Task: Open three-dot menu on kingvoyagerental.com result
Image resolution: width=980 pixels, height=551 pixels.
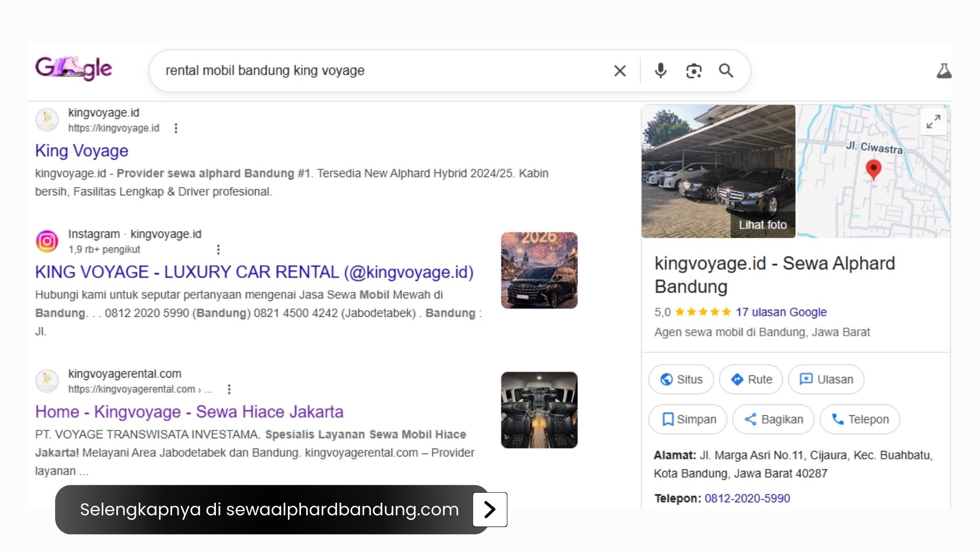Action: click(x=229, y=389)
